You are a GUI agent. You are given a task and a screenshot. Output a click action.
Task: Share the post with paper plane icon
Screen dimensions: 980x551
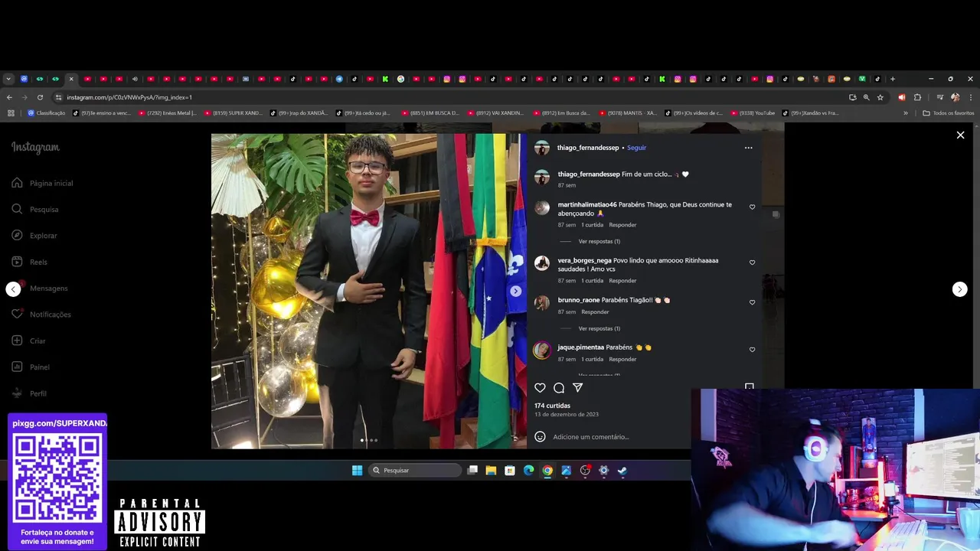tap(578, 388)
